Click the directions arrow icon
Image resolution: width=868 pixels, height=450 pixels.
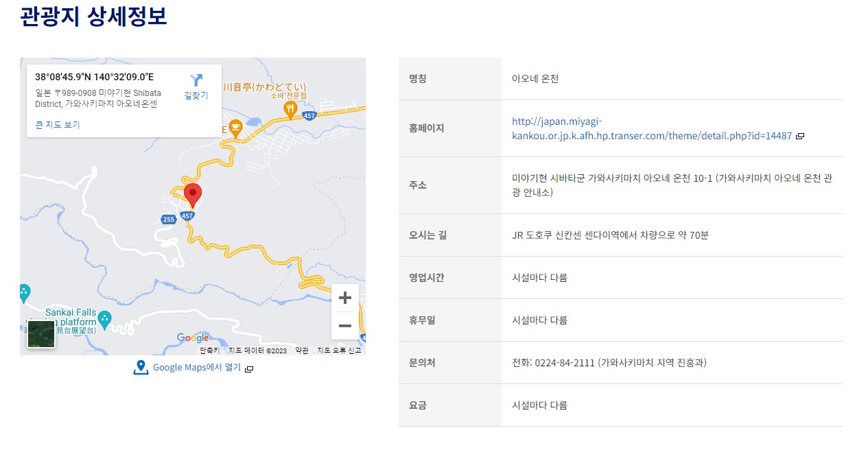coord(196,80)
